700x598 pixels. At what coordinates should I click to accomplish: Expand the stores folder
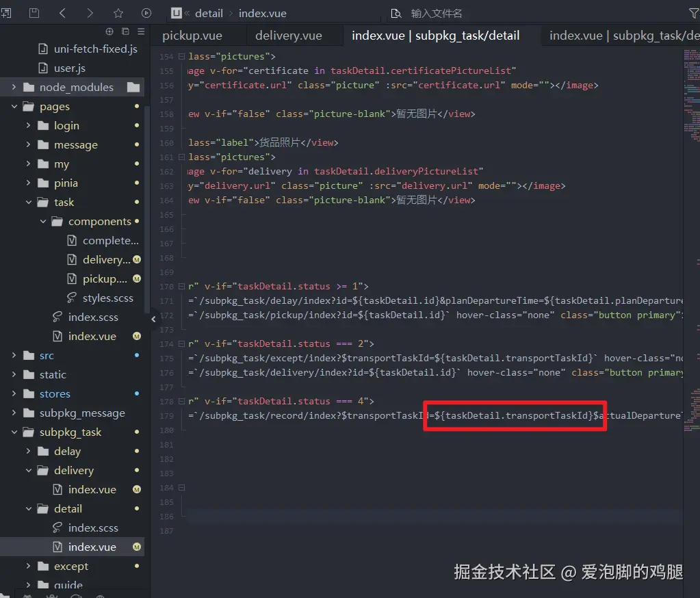point(14,393)
